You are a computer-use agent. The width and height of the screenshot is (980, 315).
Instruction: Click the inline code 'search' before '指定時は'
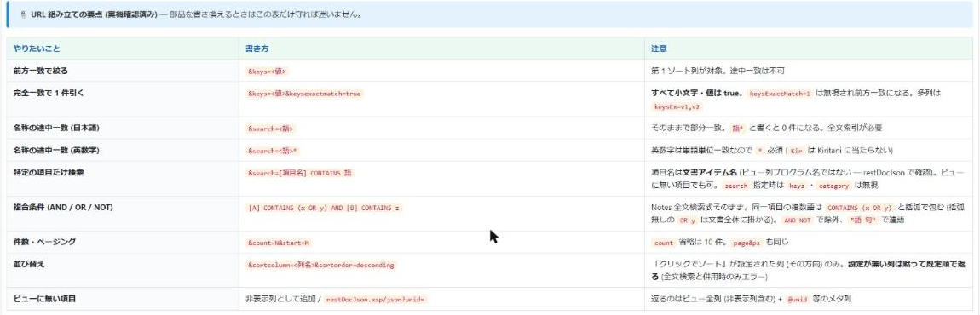tap(736, 186)
